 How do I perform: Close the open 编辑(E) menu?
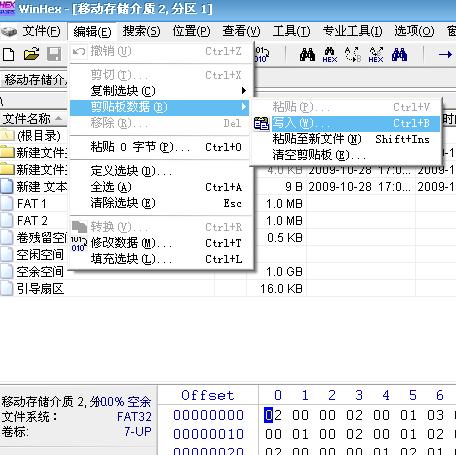(92, 32)
